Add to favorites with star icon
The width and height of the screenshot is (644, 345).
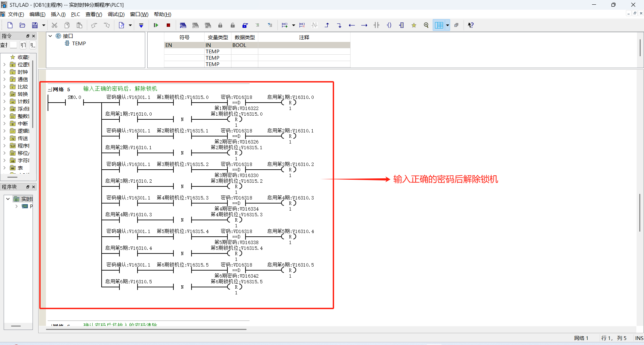pyautogui.click(x=414, y=25)
